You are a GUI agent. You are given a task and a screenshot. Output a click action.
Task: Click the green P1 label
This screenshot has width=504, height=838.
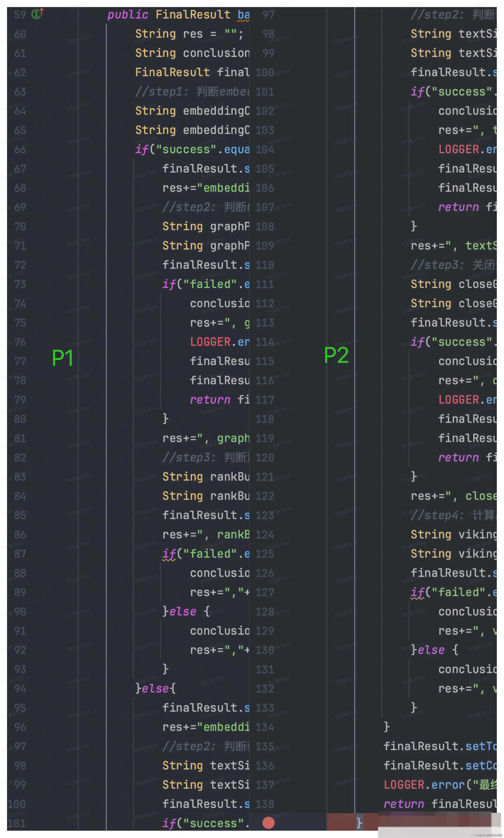(62, 358)
